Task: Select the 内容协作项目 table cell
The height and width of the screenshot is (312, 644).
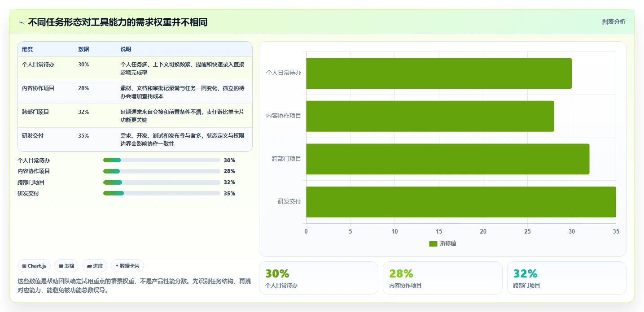Action: coord(46,92)
